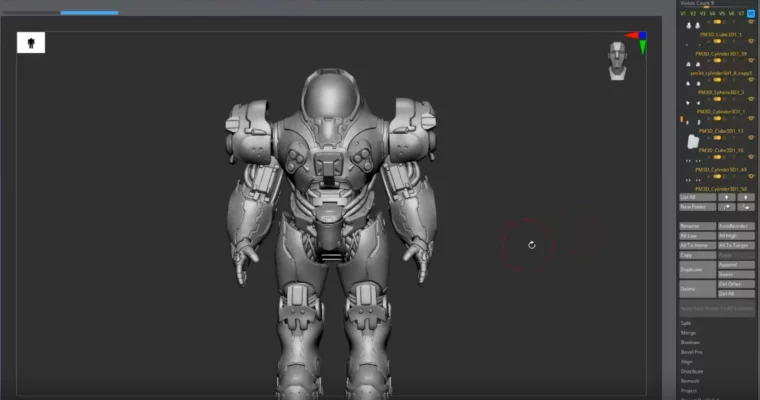Click the List All button
The height and width of the screenshot is (400, 760).
pos(697,197)
